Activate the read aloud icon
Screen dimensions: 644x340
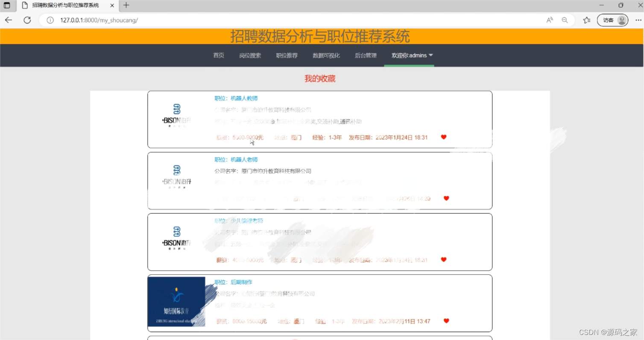click(x=550, y=20)
